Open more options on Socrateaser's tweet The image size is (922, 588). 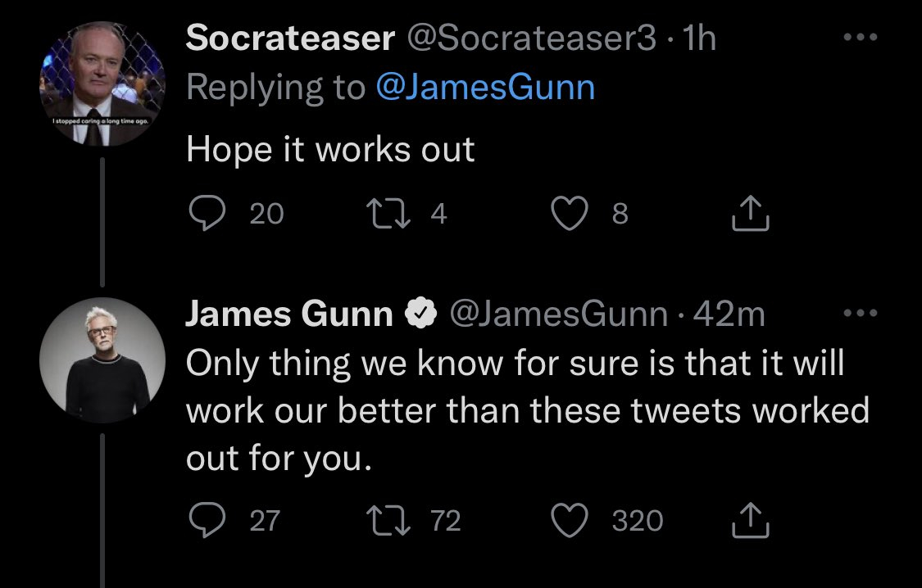tap(861, 38)
